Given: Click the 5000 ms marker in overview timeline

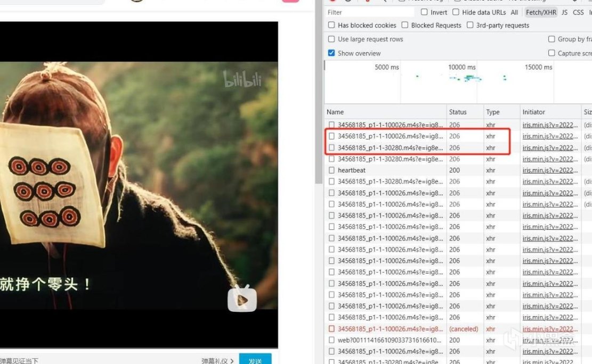Looking at the screenshot, I should 387,67.
